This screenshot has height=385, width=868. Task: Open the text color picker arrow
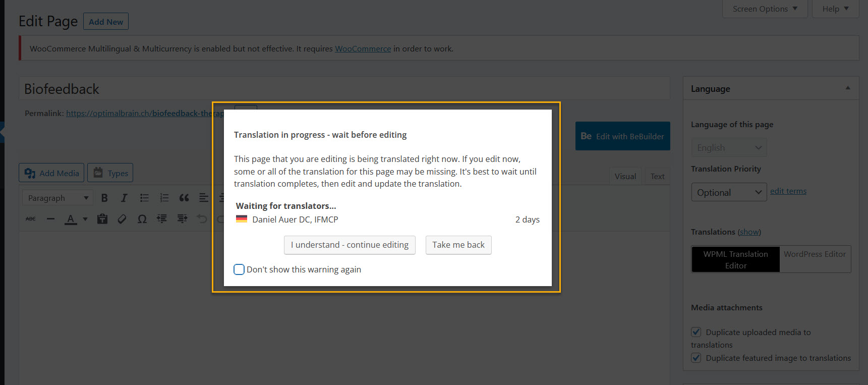point(85,219)
